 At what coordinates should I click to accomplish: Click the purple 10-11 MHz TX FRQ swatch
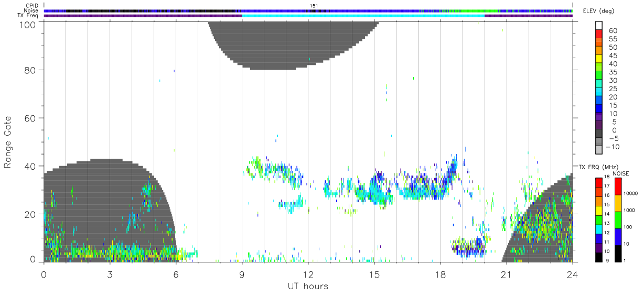pyautogui.click(x=599, y=248)
